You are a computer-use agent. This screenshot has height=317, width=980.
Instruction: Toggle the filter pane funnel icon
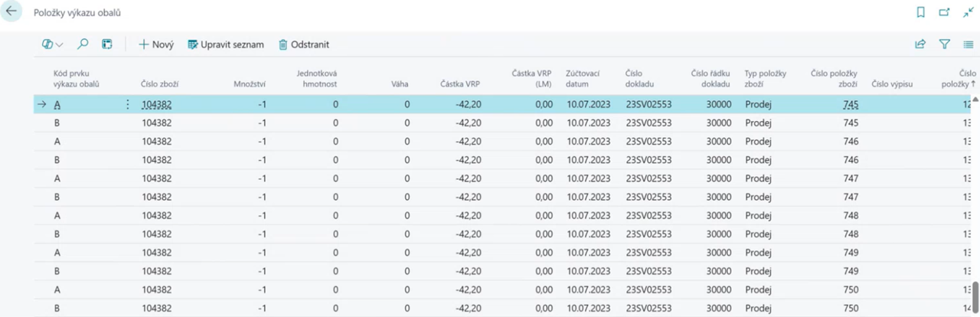945,44
